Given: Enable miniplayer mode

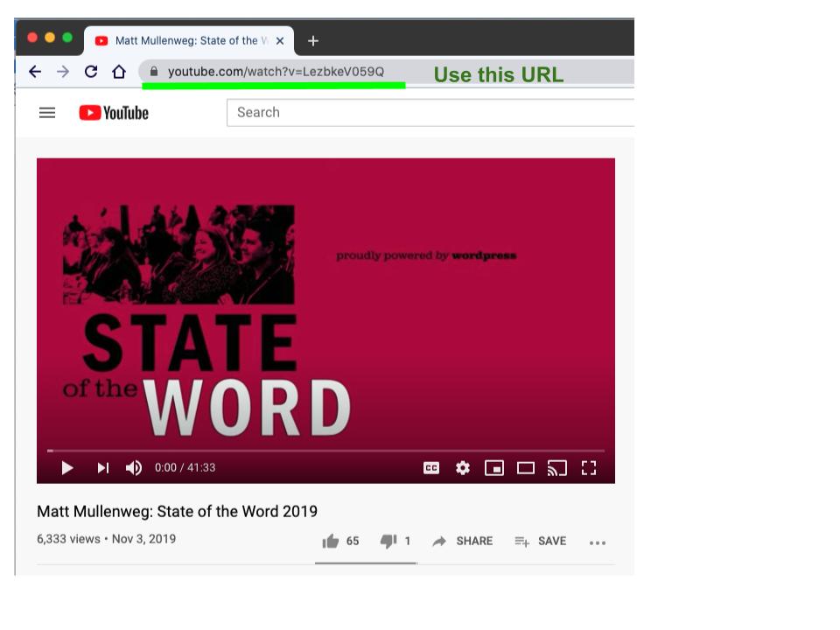Looking at the screenshot, I should [494, 468].
